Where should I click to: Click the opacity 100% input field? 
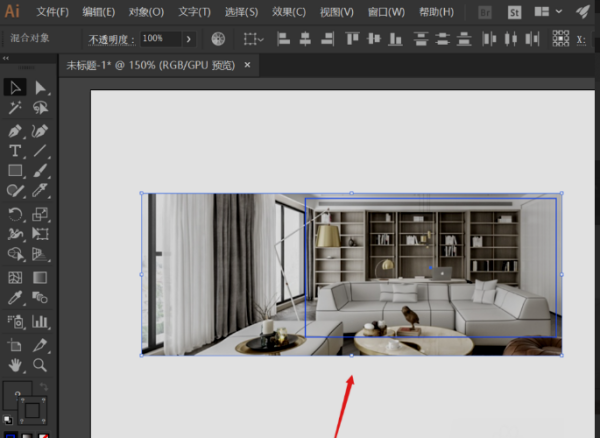pos(161,39)
